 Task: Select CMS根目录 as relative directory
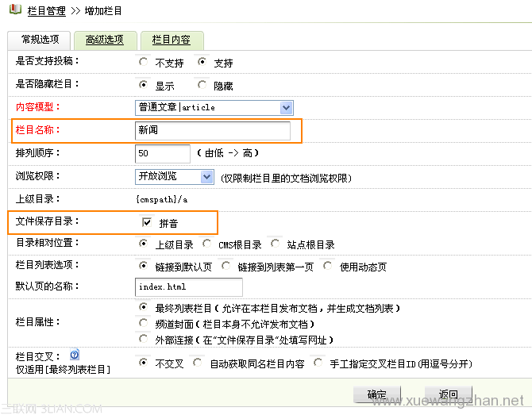point(206,244)
